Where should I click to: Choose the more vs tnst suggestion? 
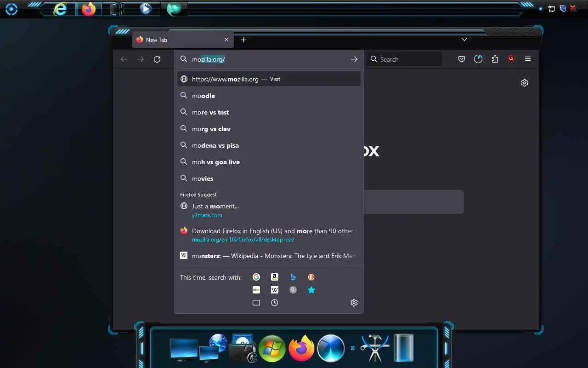coord(269,112)
